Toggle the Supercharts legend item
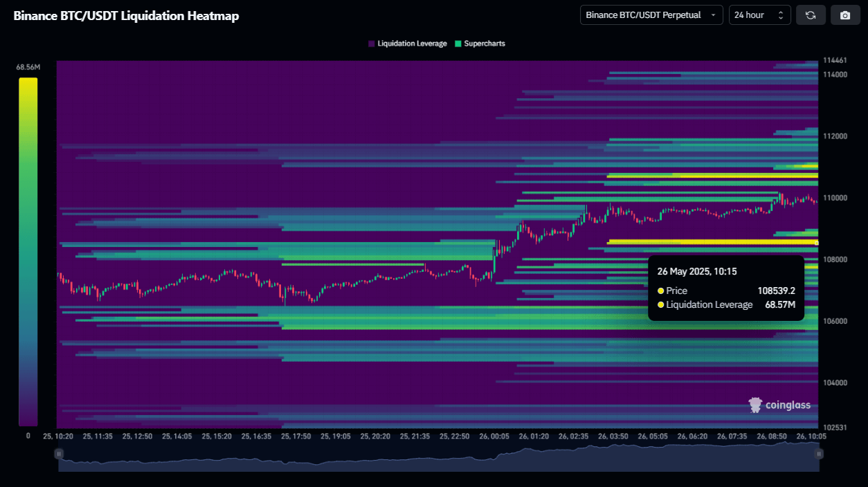This screenshot has height=487, width=868. [480, 44]
